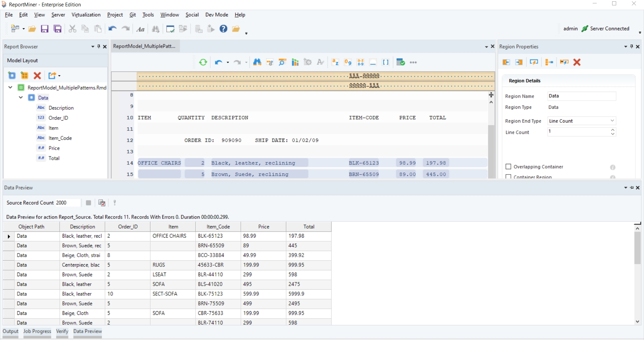
Task: Select the Item_Code field in tree
Action: (x=60, y=138)
